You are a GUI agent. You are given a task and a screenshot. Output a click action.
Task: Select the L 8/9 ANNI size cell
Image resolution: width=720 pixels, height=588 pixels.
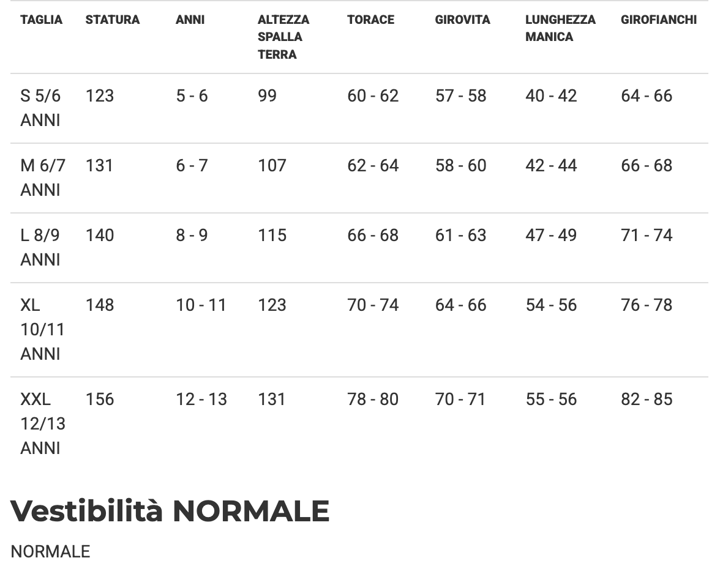pos(40,247)
